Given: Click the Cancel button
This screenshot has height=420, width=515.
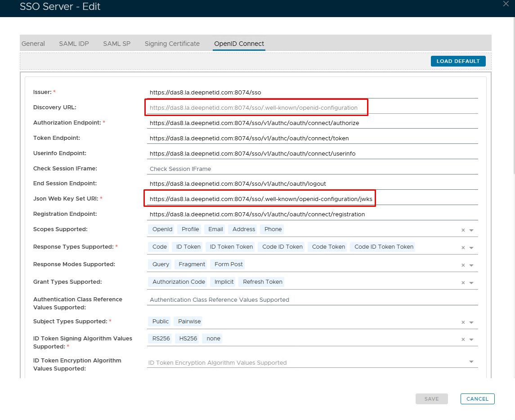Looking at the screenshot, I should 477,399.
